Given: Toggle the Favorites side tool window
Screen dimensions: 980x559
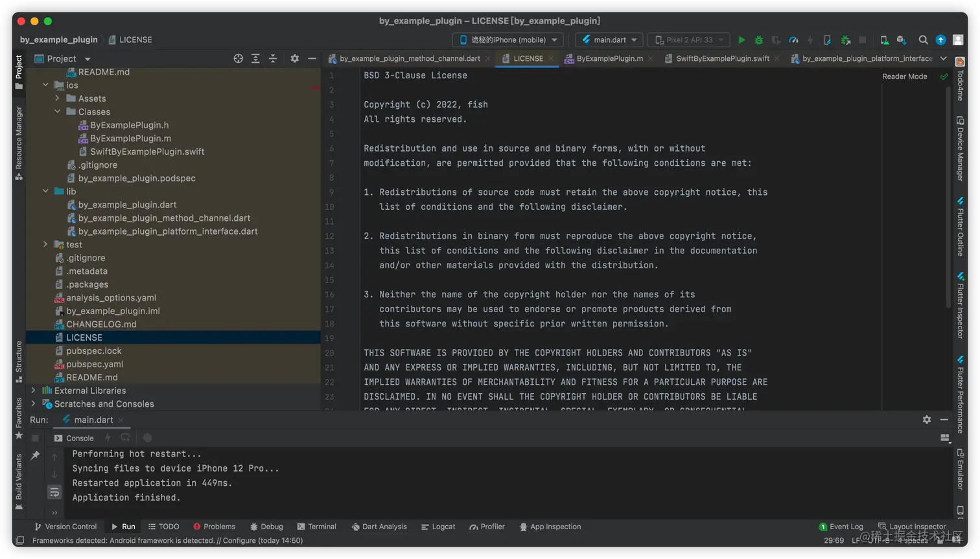Looking at the screenshot, I should 19,418.
